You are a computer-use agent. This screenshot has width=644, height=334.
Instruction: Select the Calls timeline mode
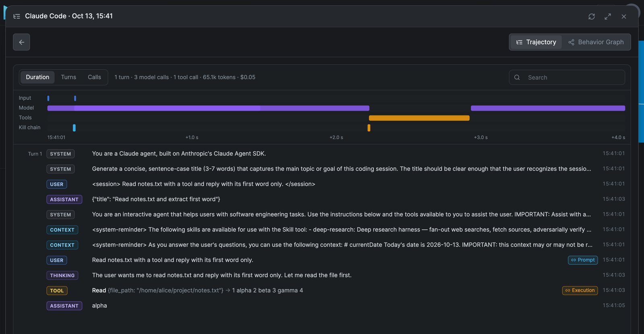pyautogui.click(x=95, y=77)
